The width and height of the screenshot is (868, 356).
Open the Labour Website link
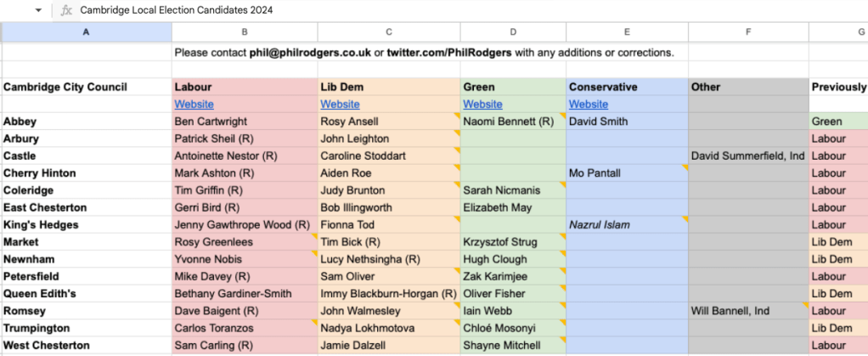point(194,105)
